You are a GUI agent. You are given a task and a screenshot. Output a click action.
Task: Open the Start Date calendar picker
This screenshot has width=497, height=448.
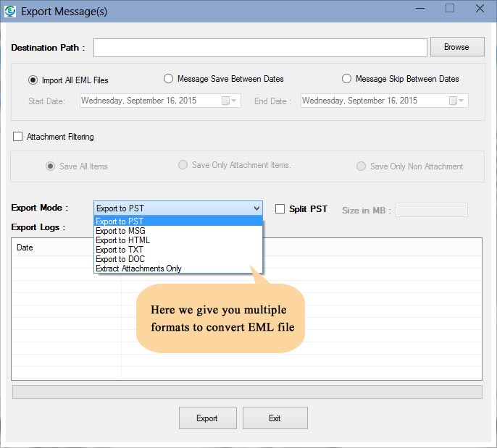230,101
